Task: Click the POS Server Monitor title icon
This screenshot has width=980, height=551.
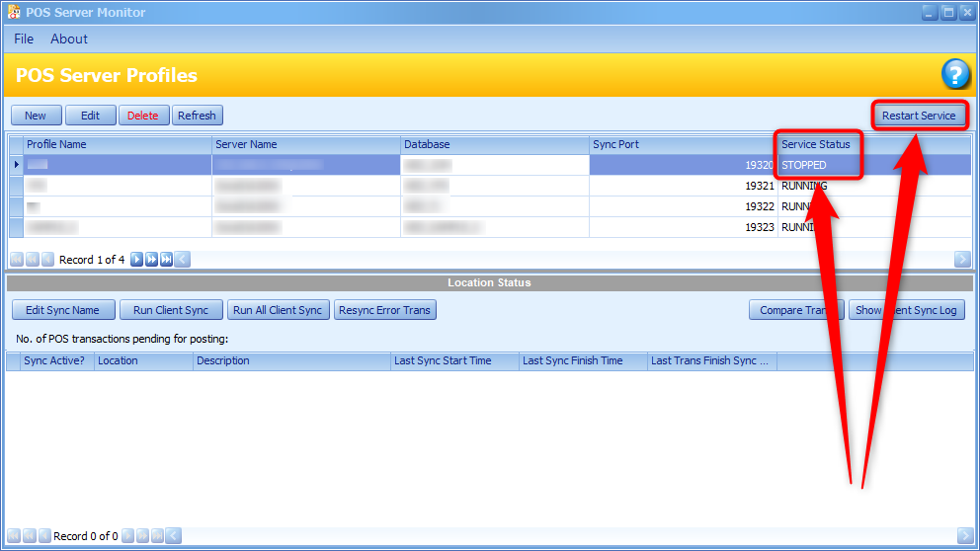Action: [x=14, y=12]
